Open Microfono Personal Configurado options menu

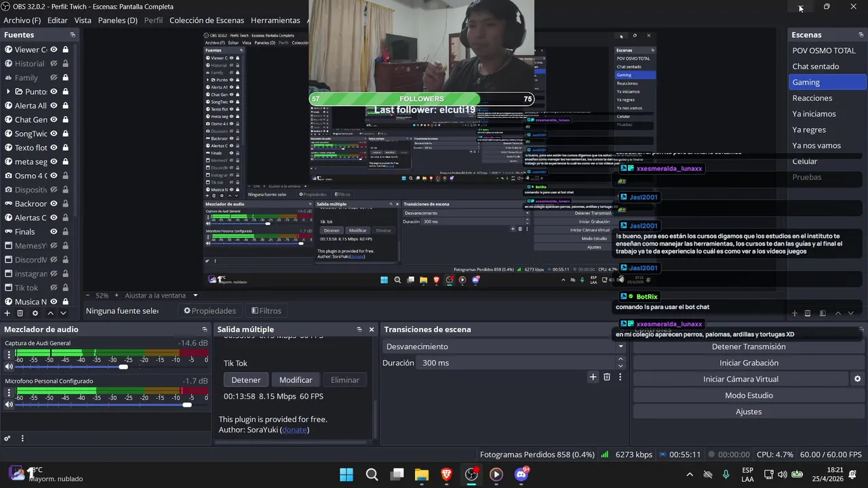(9, 392)
